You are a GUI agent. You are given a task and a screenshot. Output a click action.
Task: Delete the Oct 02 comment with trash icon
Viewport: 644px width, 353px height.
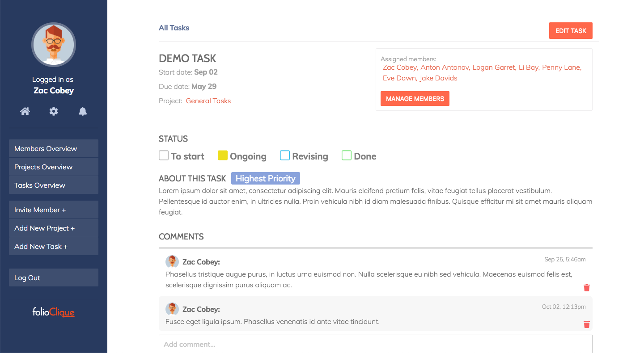pos(587,324)
